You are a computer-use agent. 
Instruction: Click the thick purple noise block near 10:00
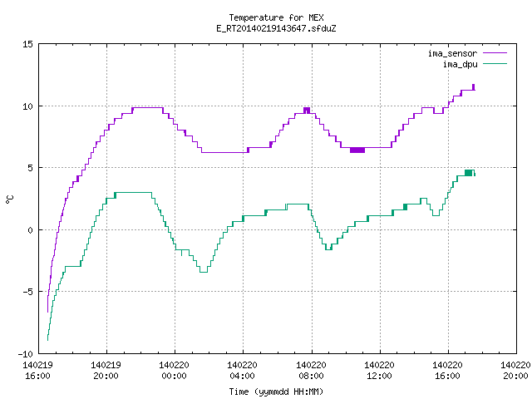click(x=357, y=150)
